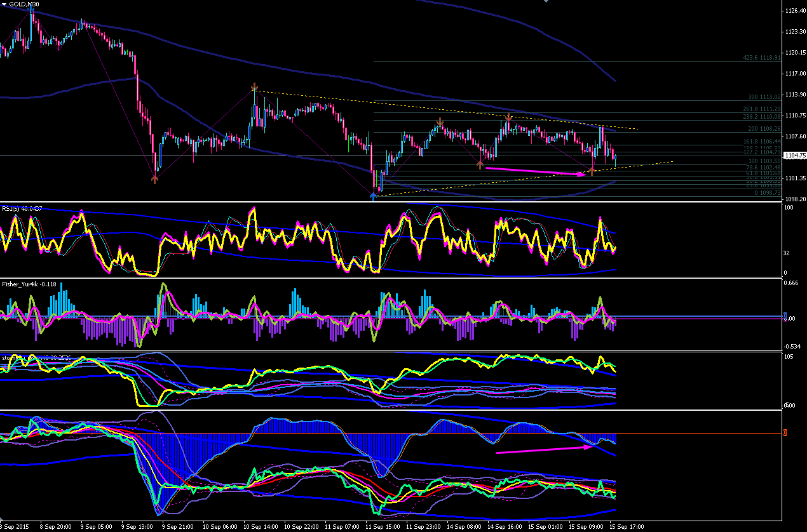Viewport: 807px width, 532px height.
Task: Click the current price label 1104.75
Action: point(796,156)
